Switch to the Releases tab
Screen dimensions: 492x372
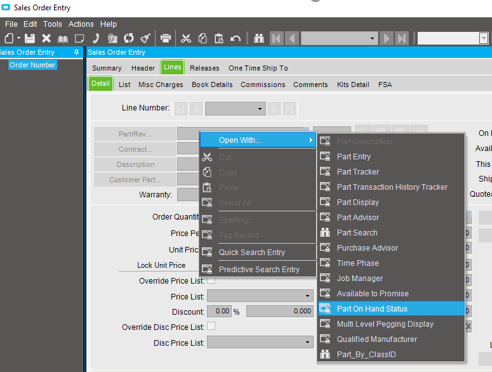click(204, 68)
